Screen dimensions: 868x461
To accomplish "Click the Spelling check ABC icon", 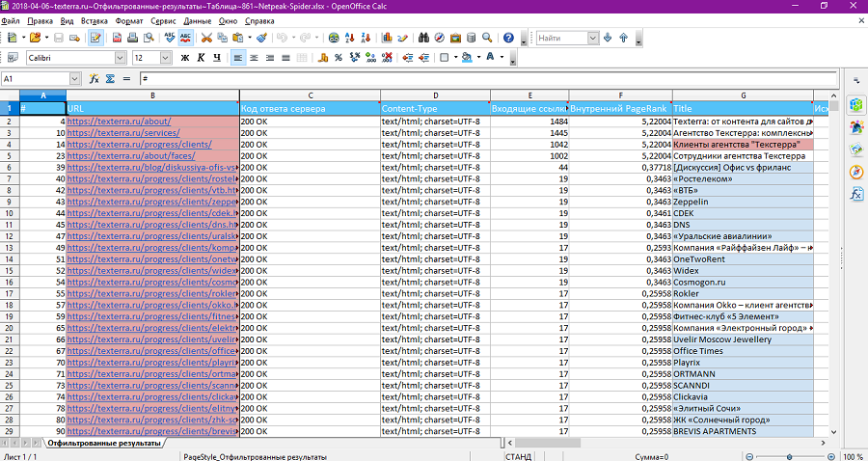I will [x=170, y=38].
